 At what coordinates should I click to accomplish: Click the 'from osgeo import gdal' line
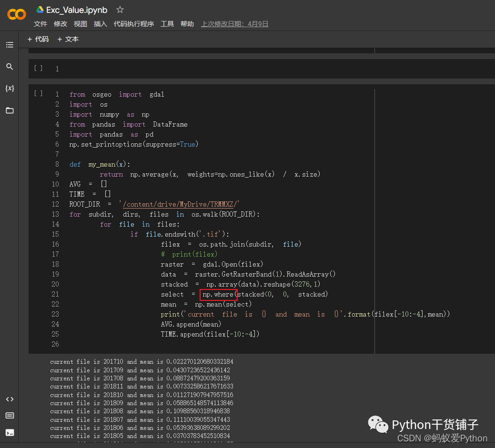[117, 94]
